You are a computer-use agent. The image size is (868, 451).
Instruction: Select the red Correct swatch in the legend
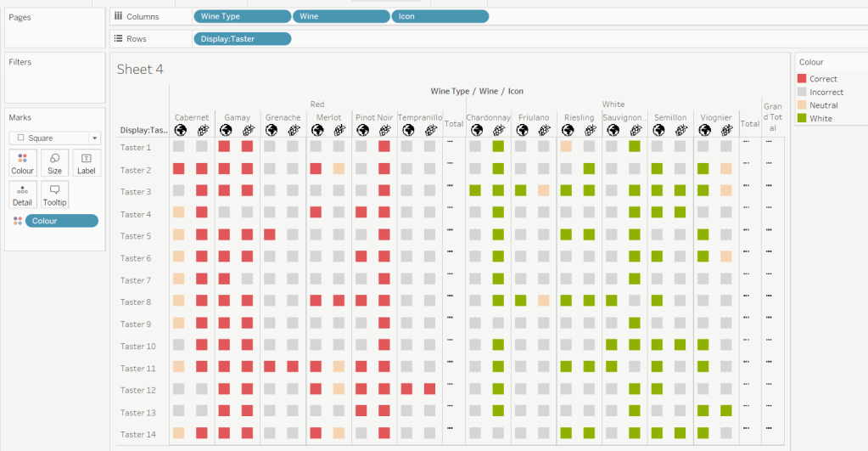[803, 79]
